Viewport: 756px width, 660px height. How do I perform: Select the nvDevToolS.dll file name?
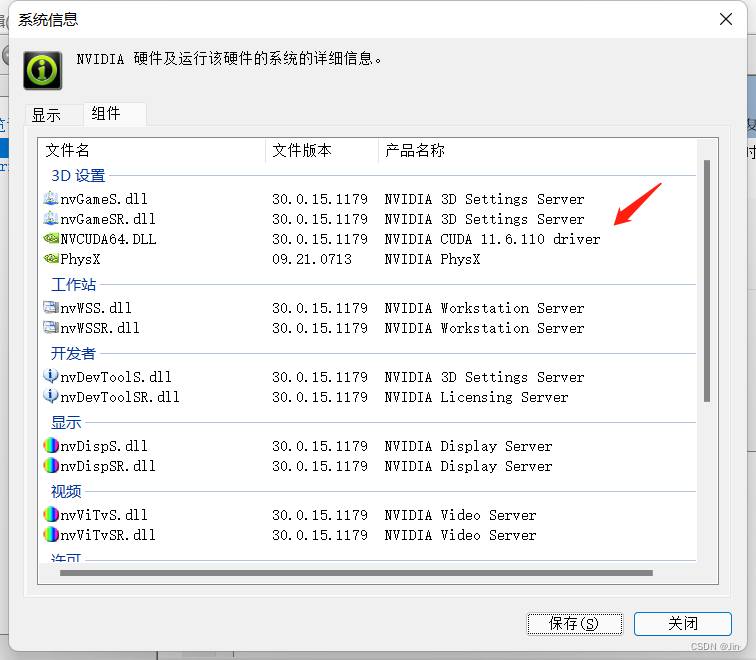tap(116, 377)
